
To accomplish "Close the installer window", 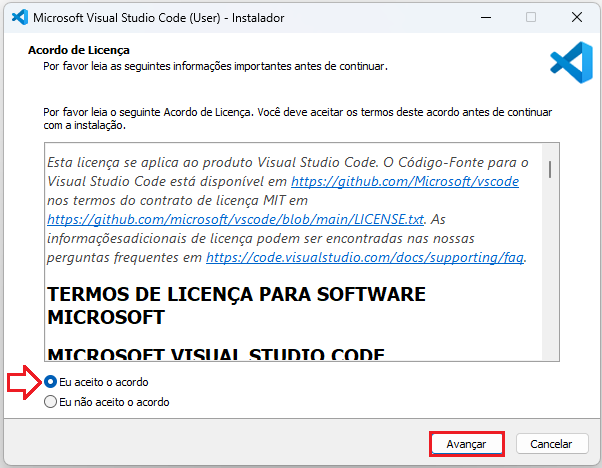I will click(577, 17).
